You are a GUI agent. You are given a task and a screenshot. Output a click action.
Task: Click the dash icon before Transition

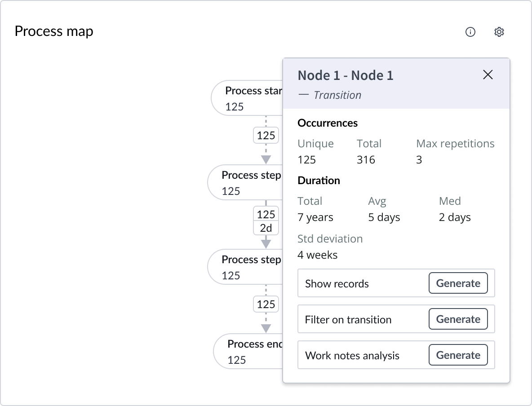coord(303,95)
